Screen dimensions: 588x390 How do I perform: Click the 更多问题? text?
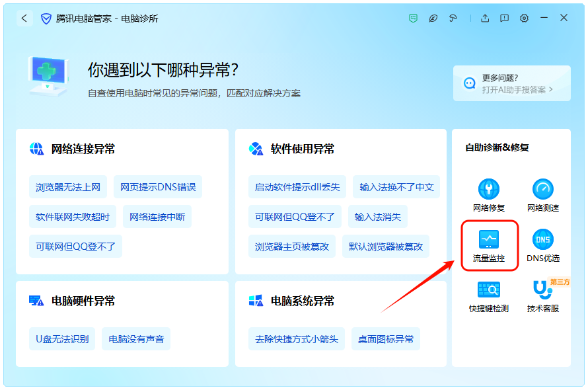pyautogui.click(x=500, y=78)
